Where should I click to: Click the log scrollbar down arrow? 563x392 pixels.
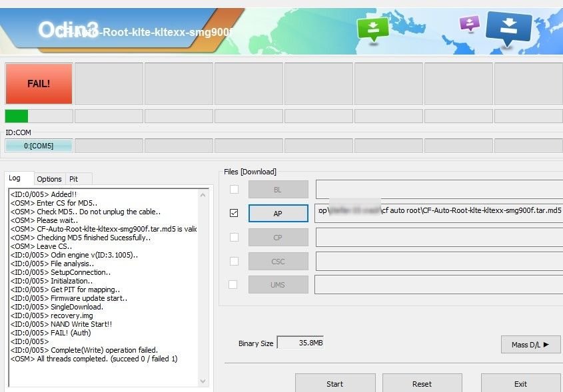tap(203, 381)
